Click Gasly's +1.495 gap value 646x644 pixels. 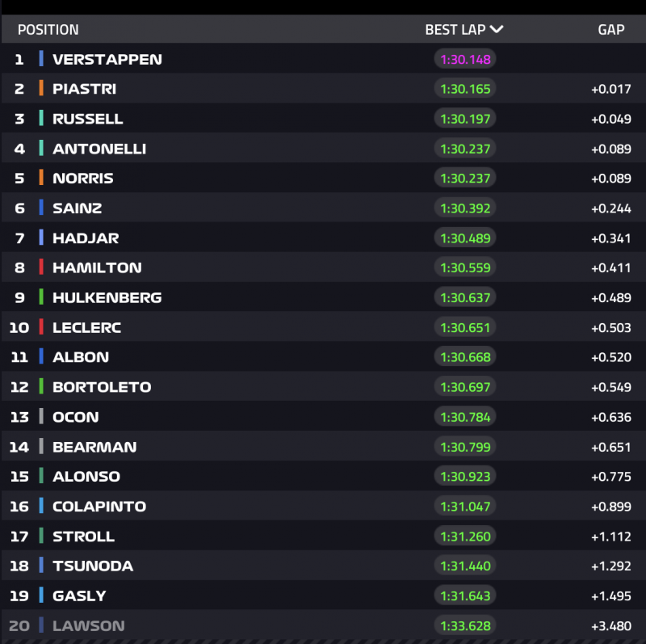tap(610, 596)
